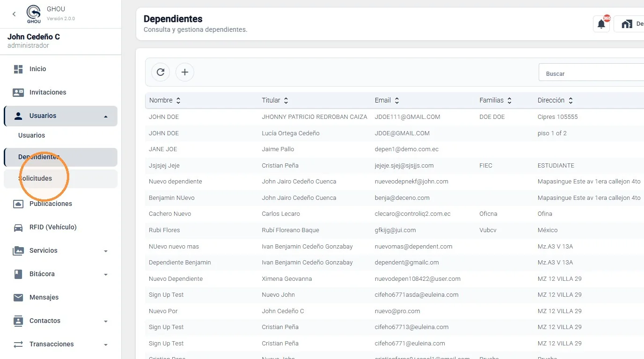Viewport: 644px width, 359px height.
Task: Open the notifications bell
Action: pyautogui.click(x=601, y=24)
